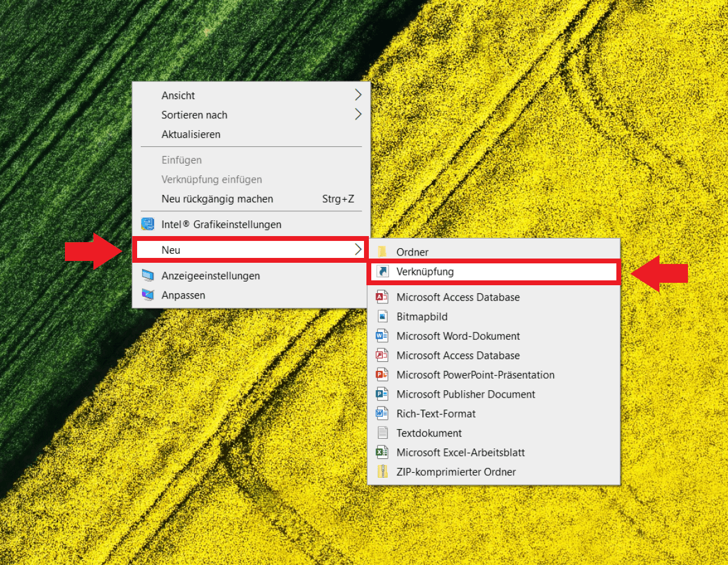Expand the Sortieren nach submenu arrow
Viewport: 728px width, 565px height.
(x=358, y=115)
